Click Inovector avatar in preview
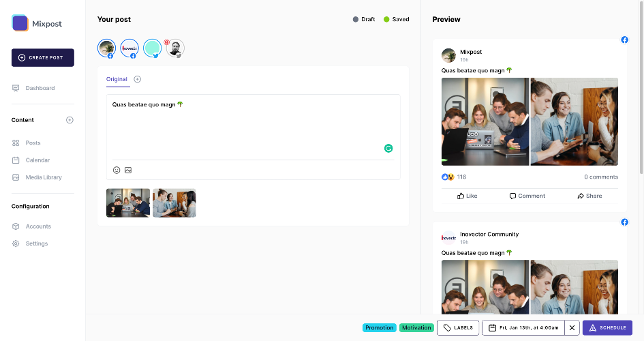This screenshot has width=644, height=341. point(448,238)
